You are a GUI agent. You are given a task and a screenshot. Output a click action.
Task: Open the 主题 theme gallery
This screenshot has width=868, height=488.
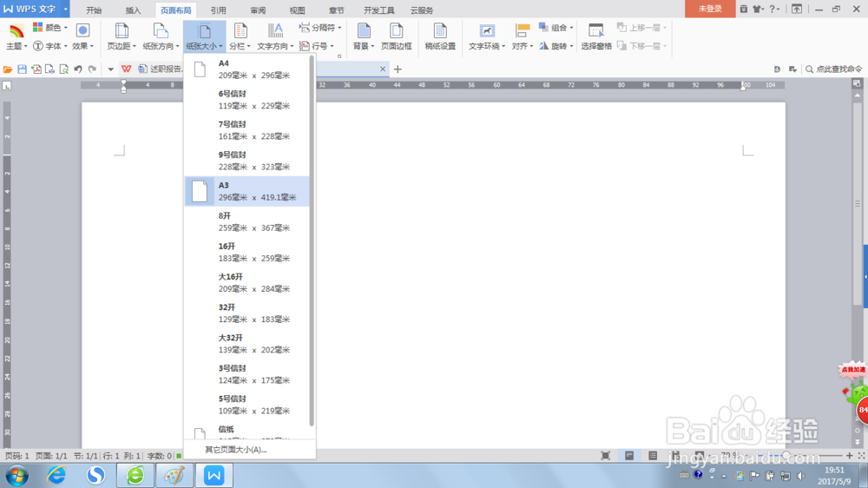16,37
